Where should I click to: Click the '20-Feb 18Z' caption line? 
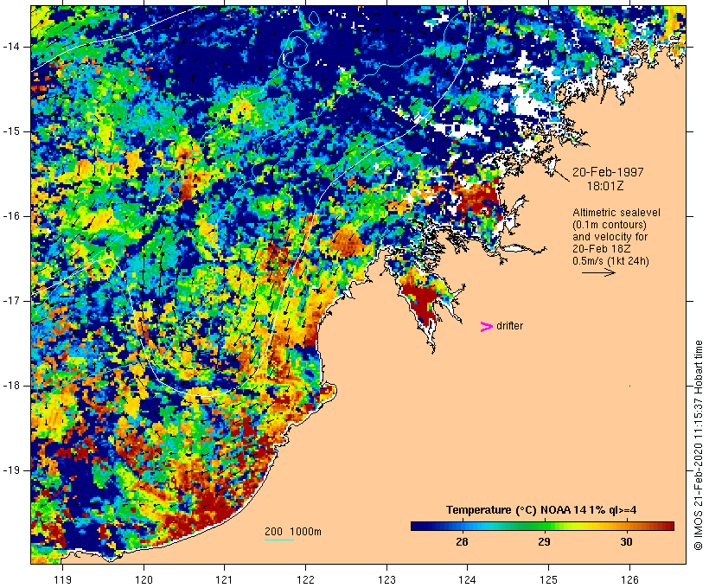point(602,249)
